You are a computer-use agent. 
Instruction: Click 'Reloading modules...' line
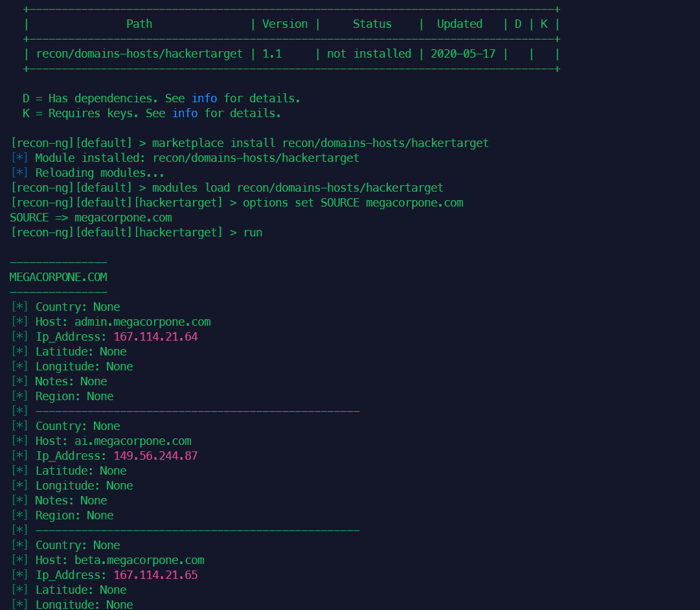(x=87, y=174)
